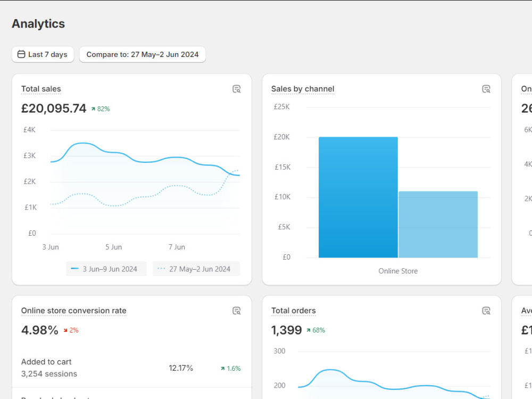Click the £10K label on channel chart
Viewport: 532px width, 399px height.
click(282, 197)
